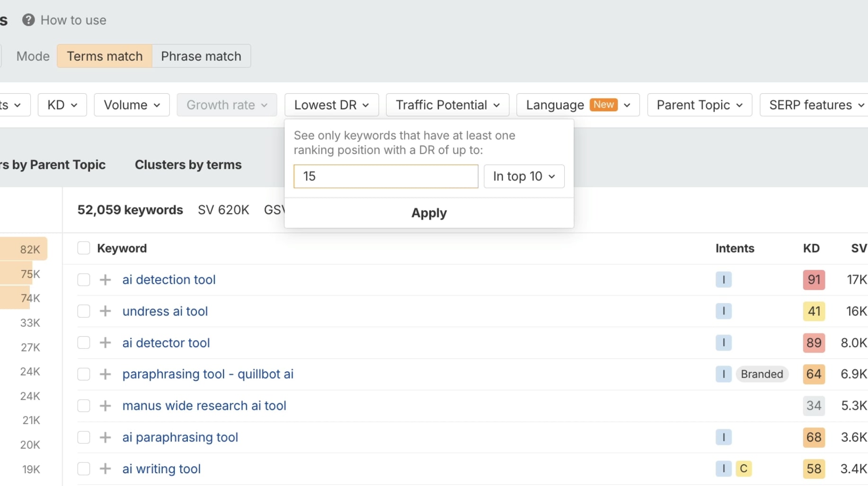This screenshot has width=868, height=486.
Task: Open the Traffic Potential filter dropdown
Action: (x=447, y=105)
